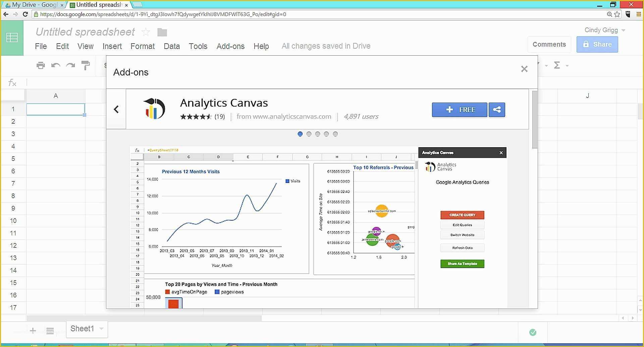The height and width of the screenshot is (347, 644).
Task: Open the File menu
Action: [x=41, y=46]
